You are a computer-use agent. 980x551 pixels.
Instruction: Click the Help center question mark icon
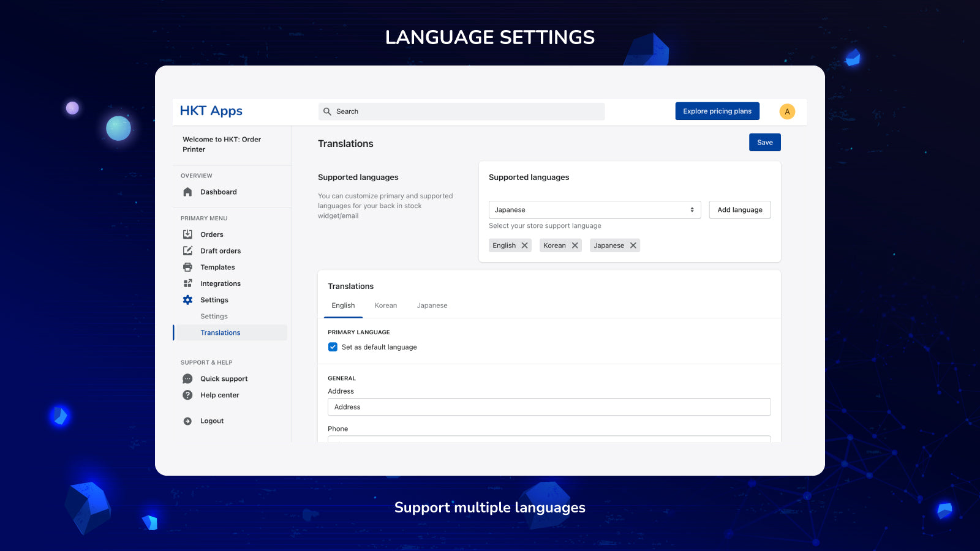click(x=187, y=395)
